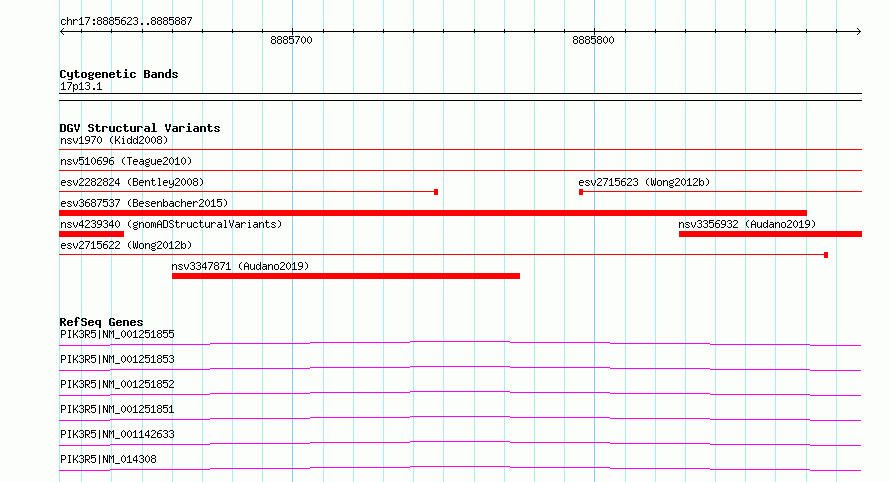Open transcript PIK3R5|NM_001251851

coord(117,409)
